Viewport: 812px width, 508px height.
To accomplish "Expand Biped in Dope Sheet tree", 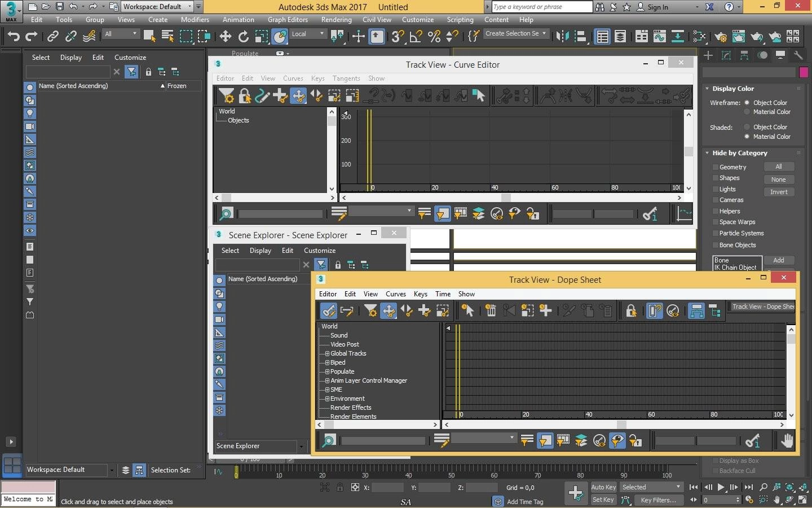I will point(327,362).
